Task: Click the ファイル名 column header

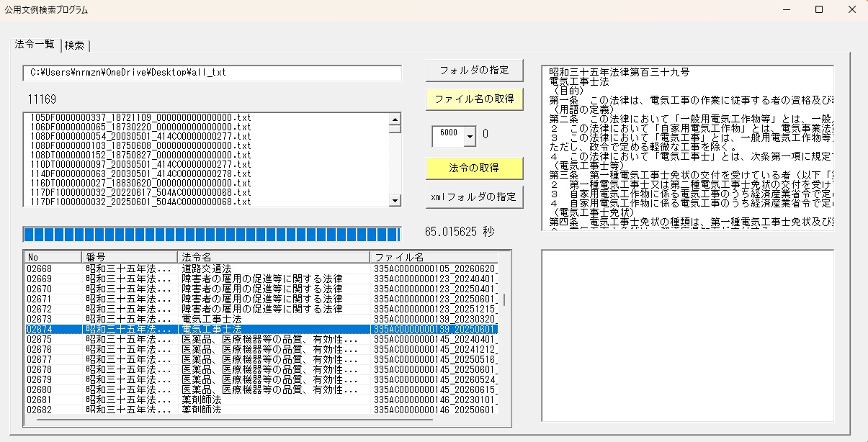Action: tap(435, 257)
